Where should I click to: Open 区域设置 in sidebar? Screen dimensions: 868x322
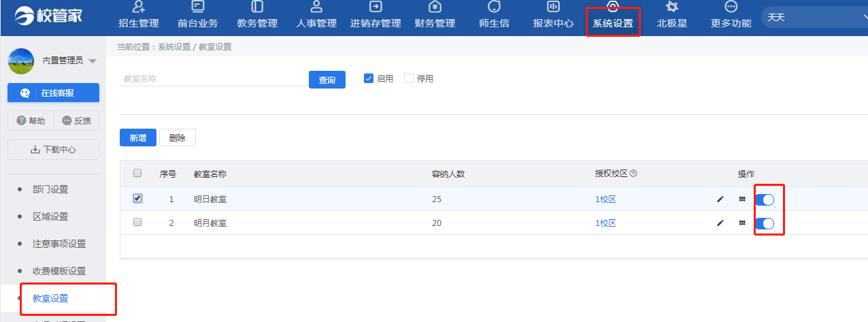point(50,216)
